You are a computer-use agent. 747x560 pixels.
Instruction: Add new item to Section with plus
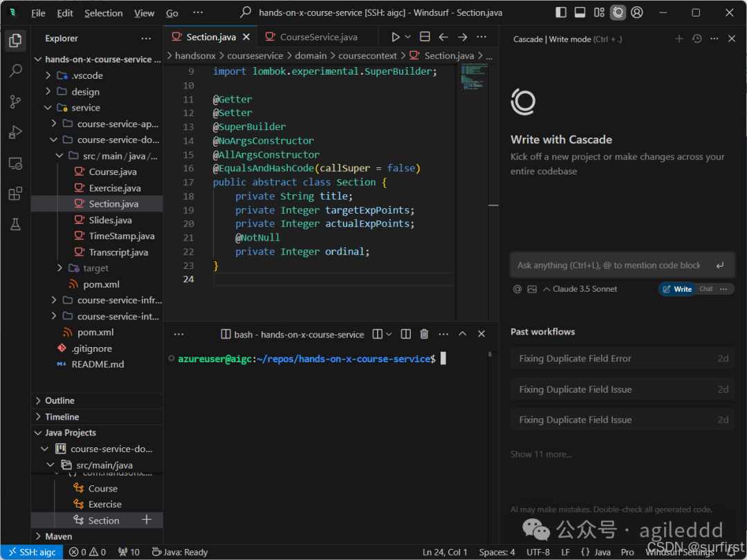tap(146, 520)
